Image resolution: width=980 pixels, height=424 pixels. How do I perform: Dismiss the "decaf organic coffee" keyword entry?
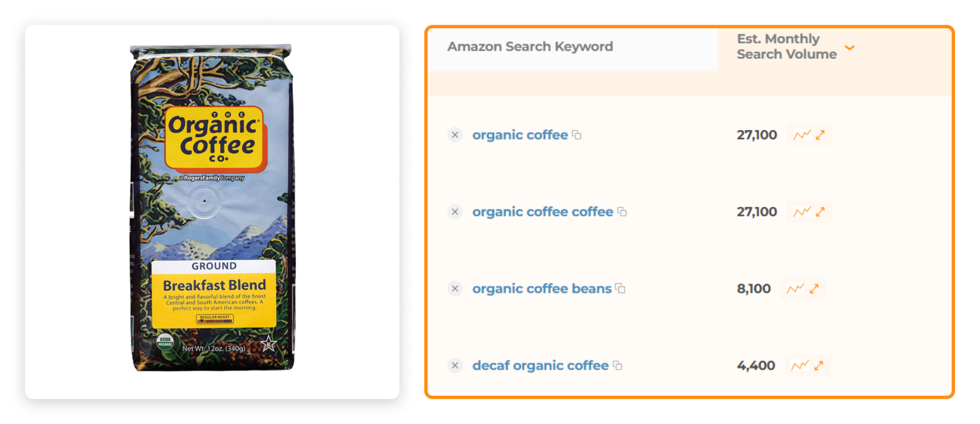(x=455, y=366)
